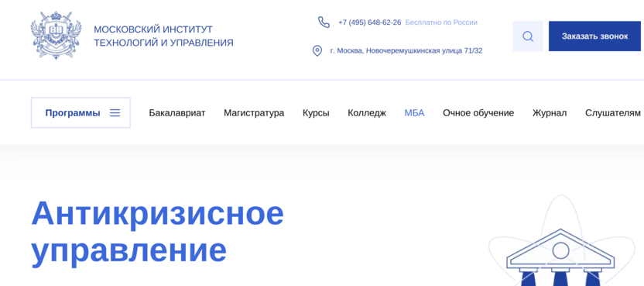Click the map location pin icon
The image size is (644, 286).
coord(317,51)
